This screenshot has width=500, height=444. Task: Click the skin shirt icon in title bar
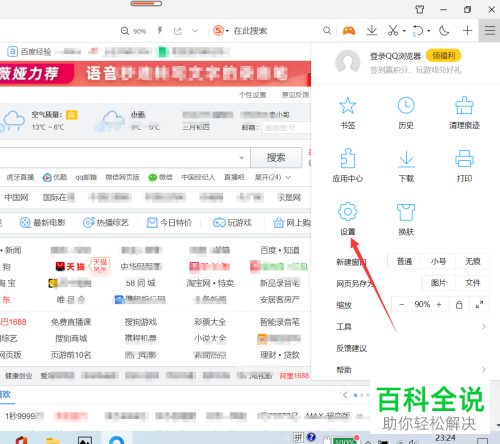point(420,9)
